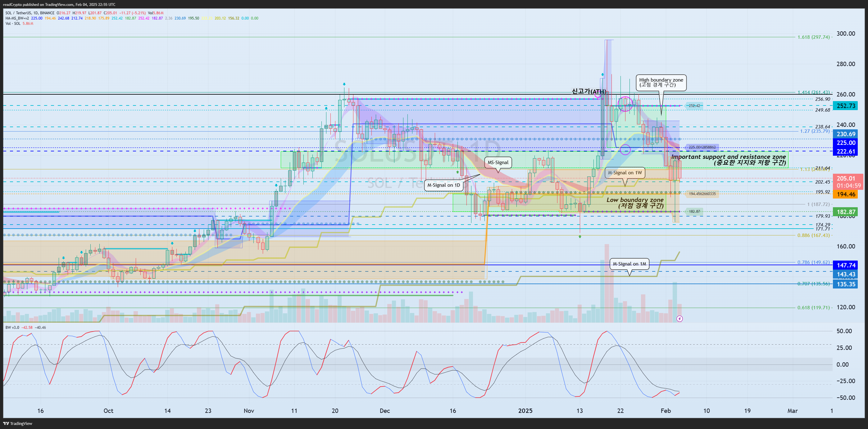This screenshot has height=429, width=868.
Task: Click the 0.618 (119.71) Fibonacci label
Action: [x=813, y=307]
